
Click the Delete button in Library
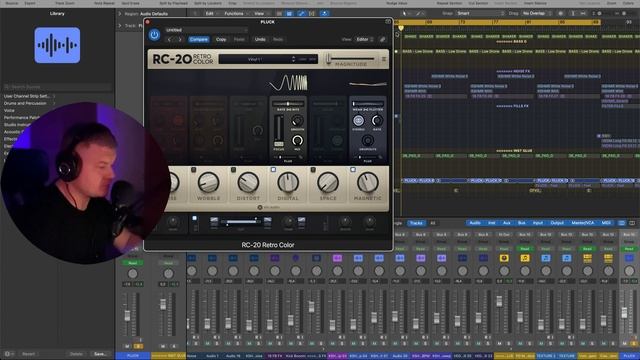(x=76, y=354)
